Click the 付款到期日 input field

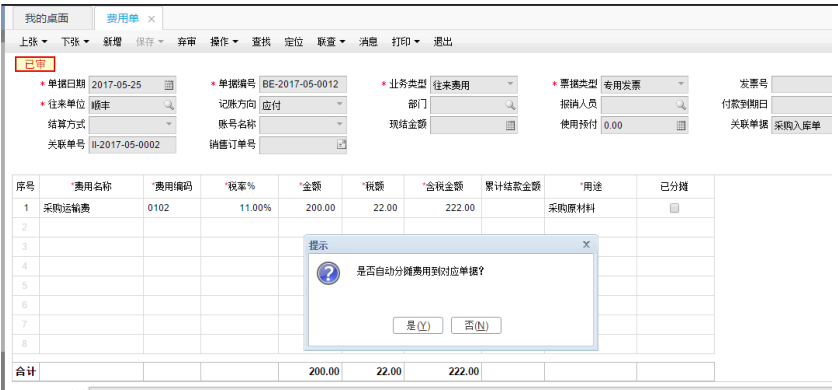click(802, 105)
